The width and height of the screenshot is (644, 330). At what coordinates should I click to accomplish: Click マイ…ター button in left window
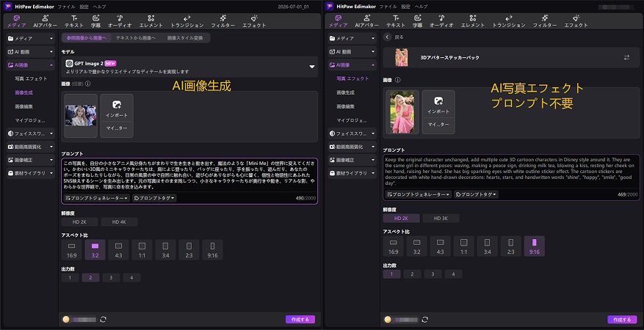click(x=117, y=128)
